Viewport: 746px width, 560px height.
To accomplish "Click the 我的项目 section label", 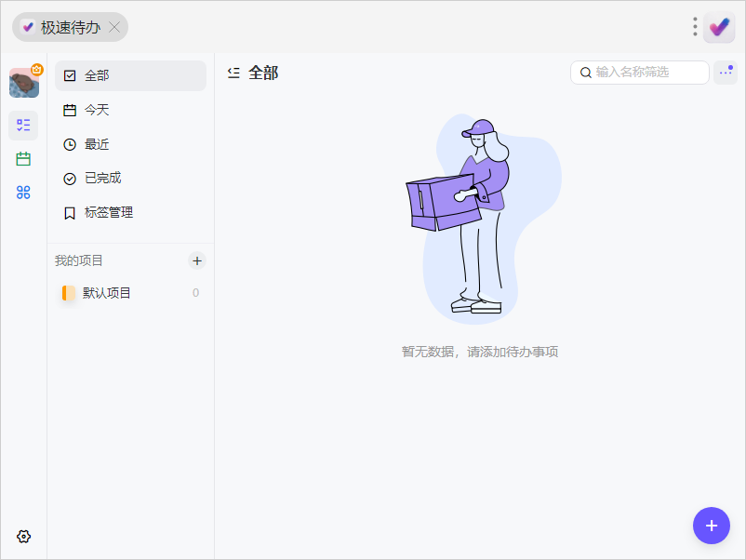I will [78, 260].
